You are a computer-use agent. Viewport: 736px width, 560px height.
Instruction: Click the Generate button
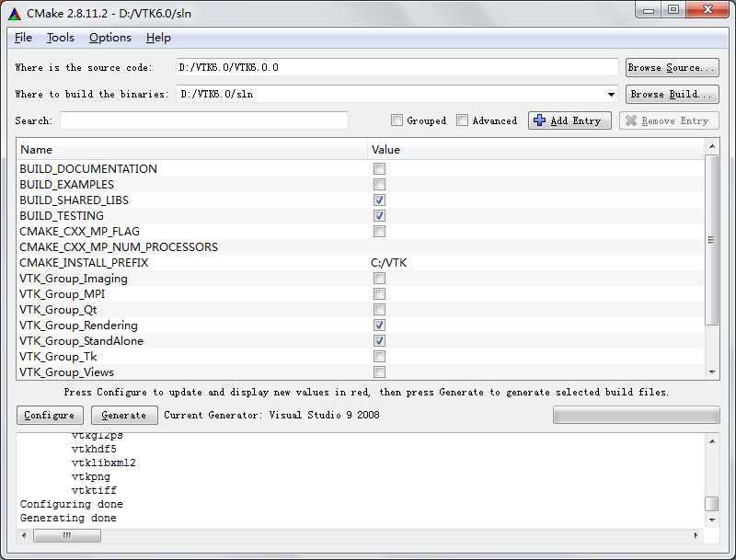click(x=124, y=415)
